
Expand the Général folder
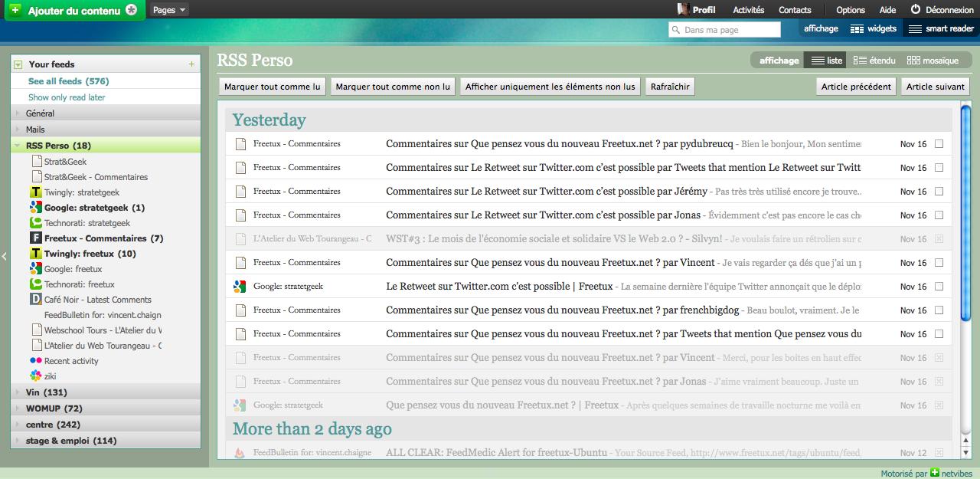coord(18,113)
